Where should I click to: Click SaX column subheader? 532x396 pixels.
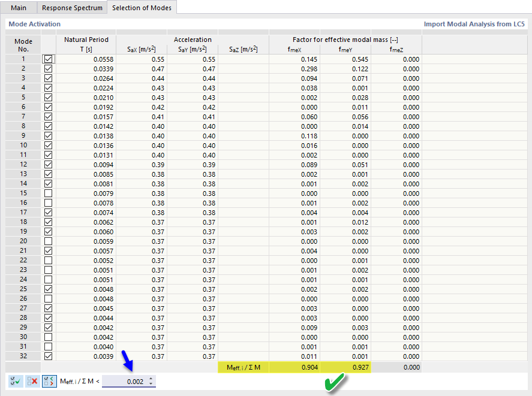[142, 49]
